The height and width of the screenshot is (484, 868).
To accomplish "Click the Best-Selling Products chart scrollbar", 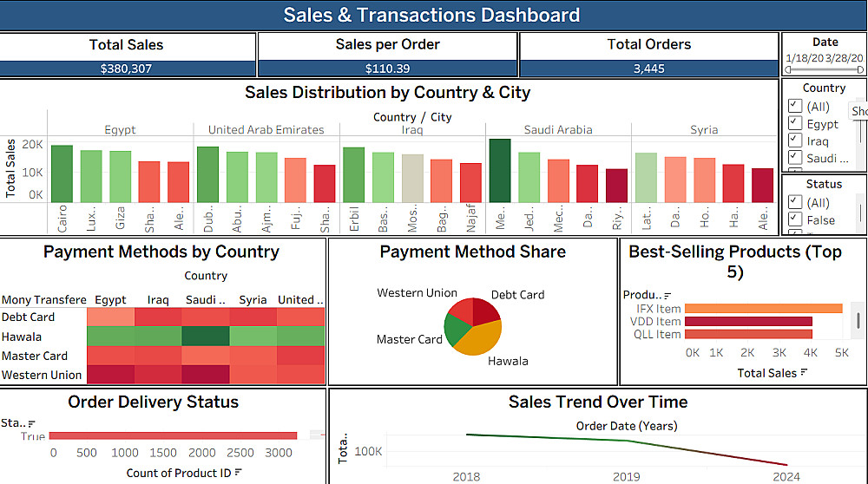I will [x=858, y=320].
